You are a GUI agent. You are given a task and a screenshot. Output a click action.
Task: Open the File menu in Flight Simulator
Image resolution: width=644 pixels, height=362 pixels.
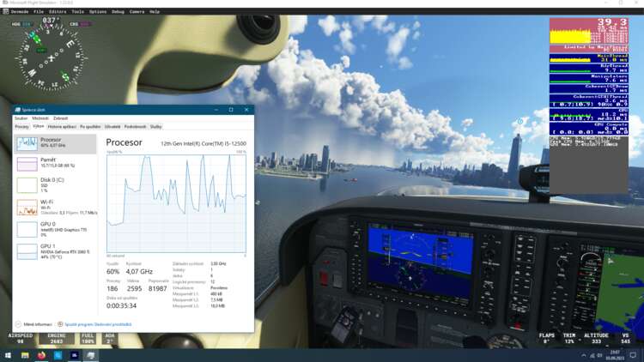(x=39, y=11)
